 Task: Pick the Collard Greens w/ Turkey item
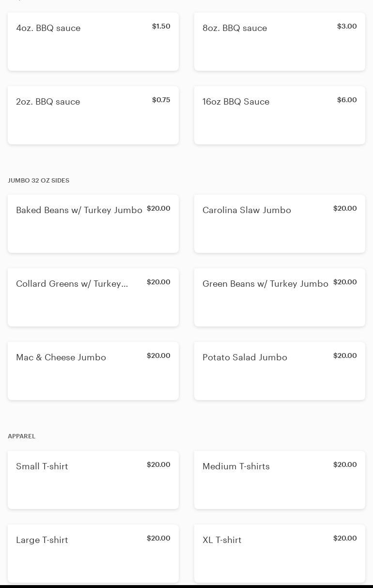[93, 297]
